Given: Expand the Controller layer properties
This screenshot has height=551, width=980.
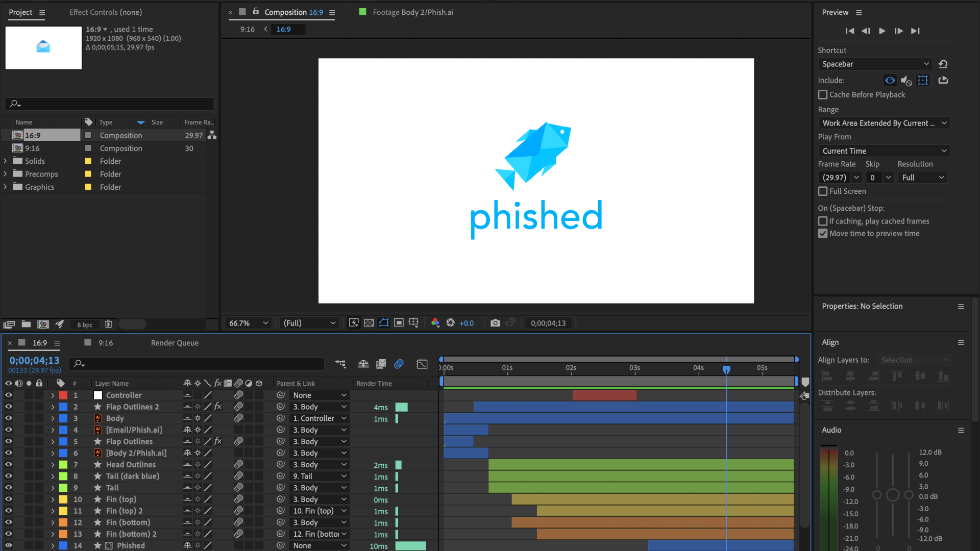Looking at the screenshot, I should tap(53, 395).
